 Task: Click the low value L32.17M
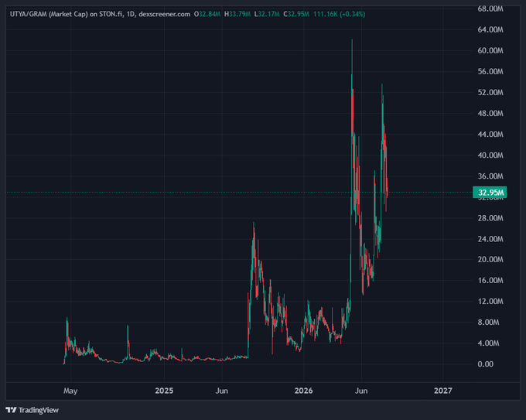pos(267,14)
